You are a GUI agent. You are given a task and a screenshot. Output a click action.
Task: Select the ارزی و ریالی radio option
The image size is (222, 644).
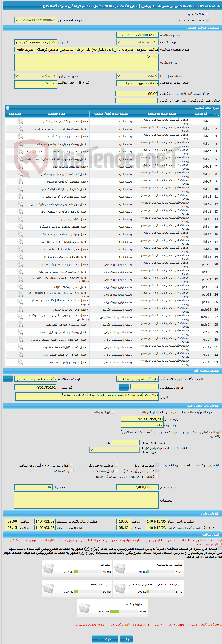pos(112,412)
